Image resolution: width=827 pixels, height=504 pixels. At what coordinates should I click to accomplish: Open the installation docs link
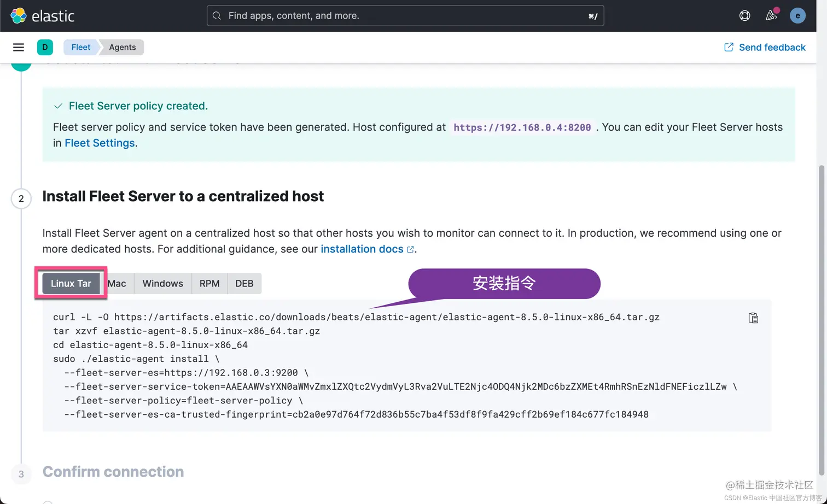click(367, 249)
